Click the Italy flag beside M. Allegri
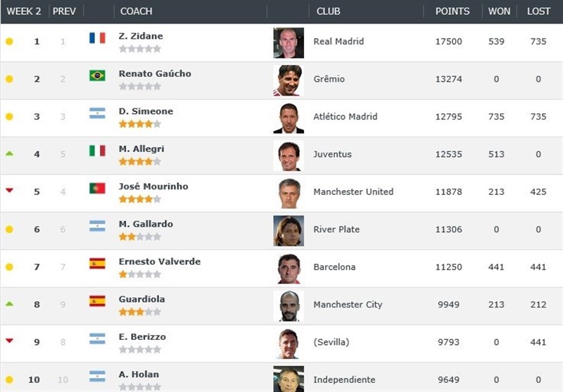This screenshot has width=563, height=392. click(97, 151)
